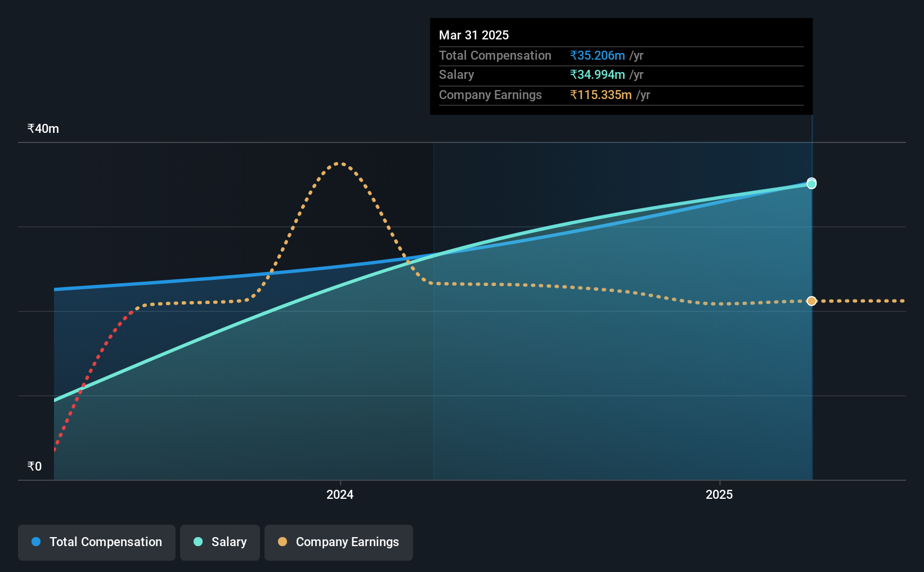Click the 2024 axis label
Screen dimensions: 924x572
(x=340, y=494)
